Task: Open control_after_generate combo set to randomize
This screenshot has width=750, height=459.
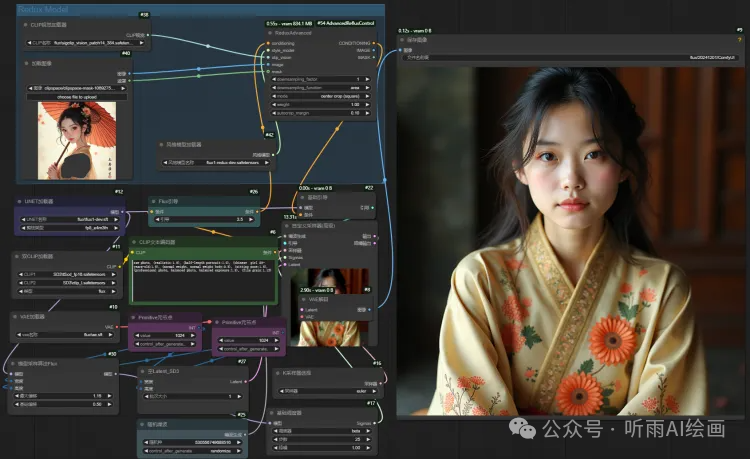Action: [192, 451]
